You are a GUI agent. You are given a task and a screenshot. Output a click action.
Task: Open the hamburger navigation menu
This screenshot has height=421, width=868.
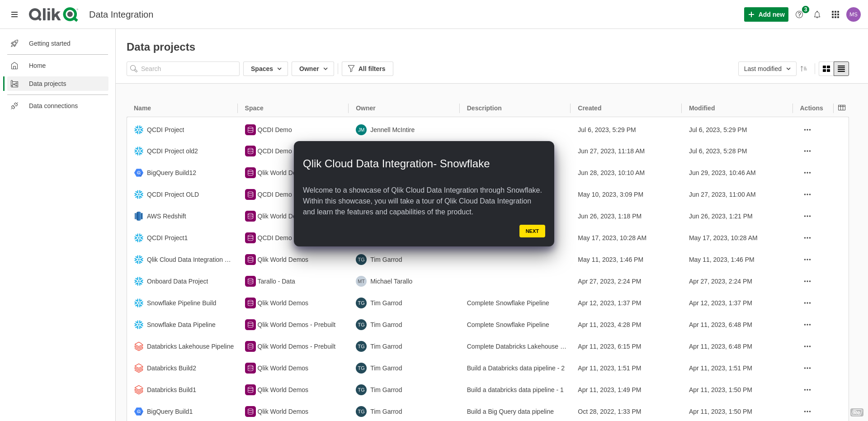(x=14, y=14)
